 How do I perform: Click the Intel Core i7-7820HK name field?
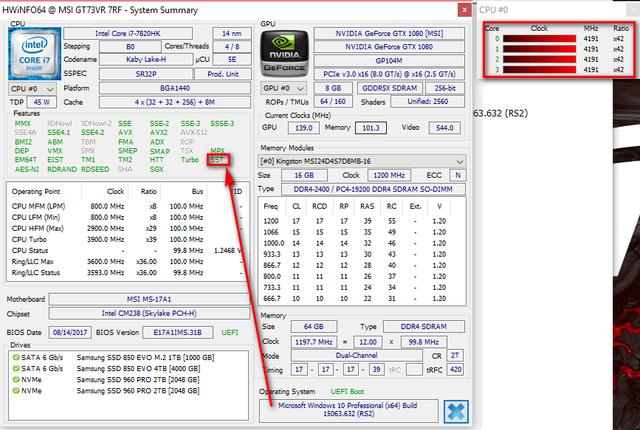click(x=128, y=33)
